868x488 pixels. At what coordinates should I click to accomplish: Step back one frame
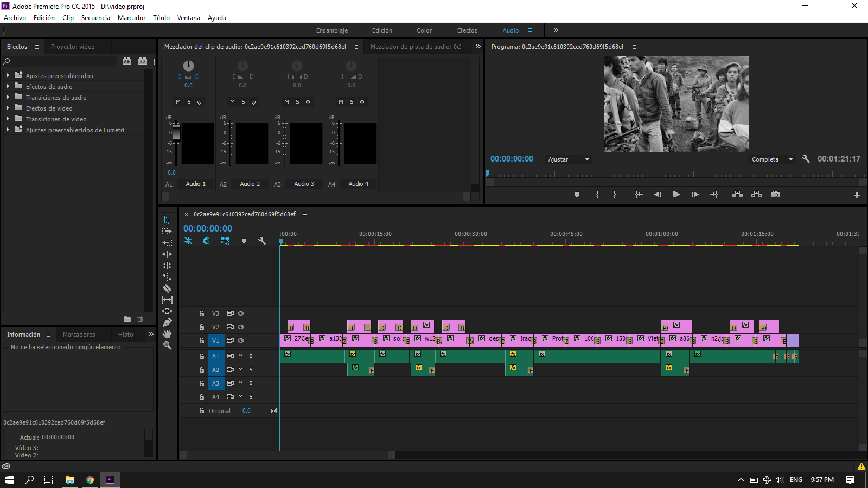tap(658, 195)
